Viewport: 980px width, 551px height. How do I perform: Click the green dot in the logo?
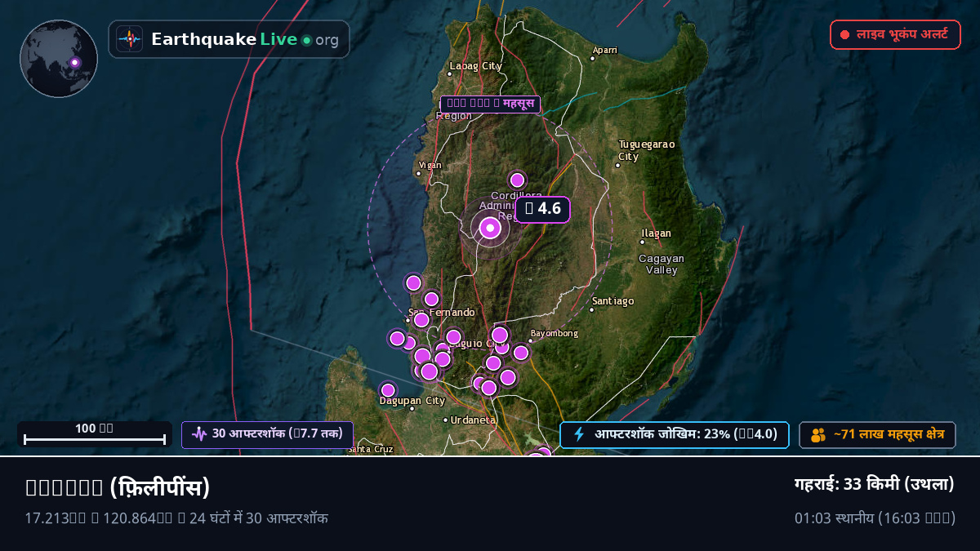(x=306, y=40)
